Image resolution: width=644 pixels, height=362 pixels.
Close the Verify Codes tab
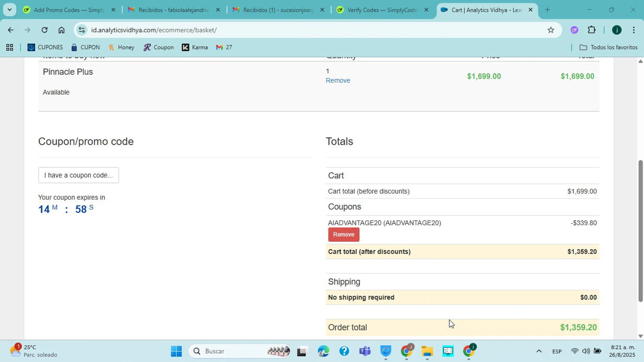(426, 9)
